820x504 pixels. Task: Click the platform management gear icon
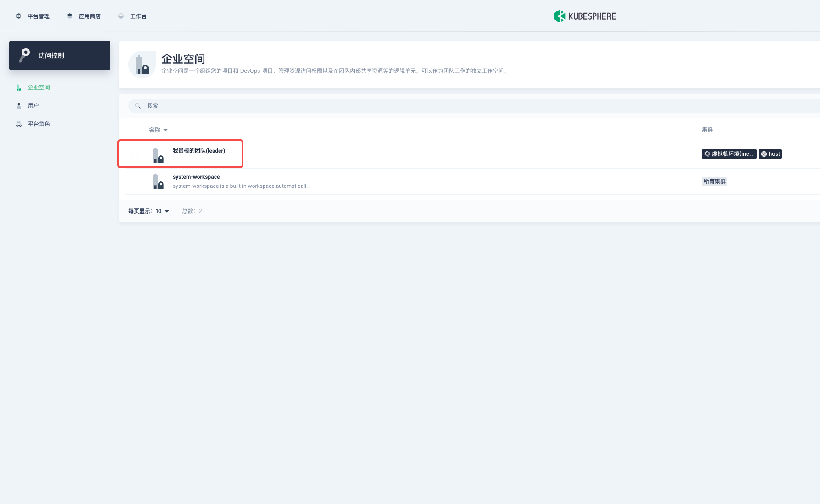[x=18, y=16]
